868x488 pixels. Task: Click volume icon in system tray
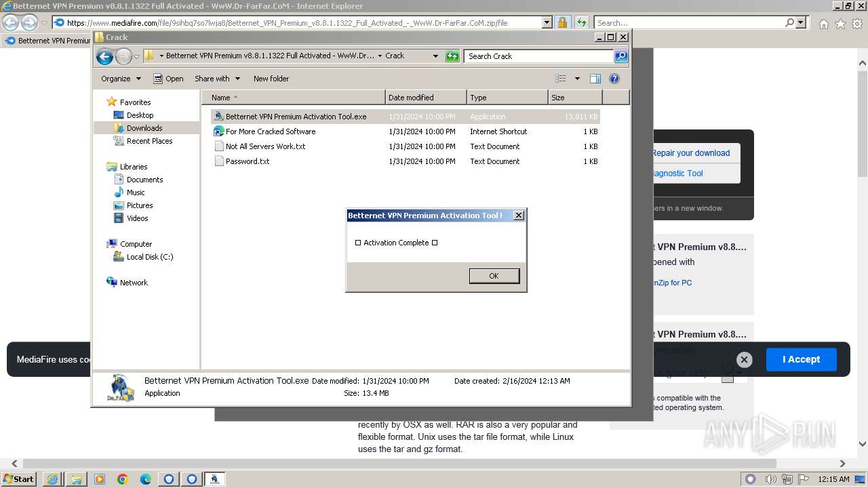click(770, 479)
